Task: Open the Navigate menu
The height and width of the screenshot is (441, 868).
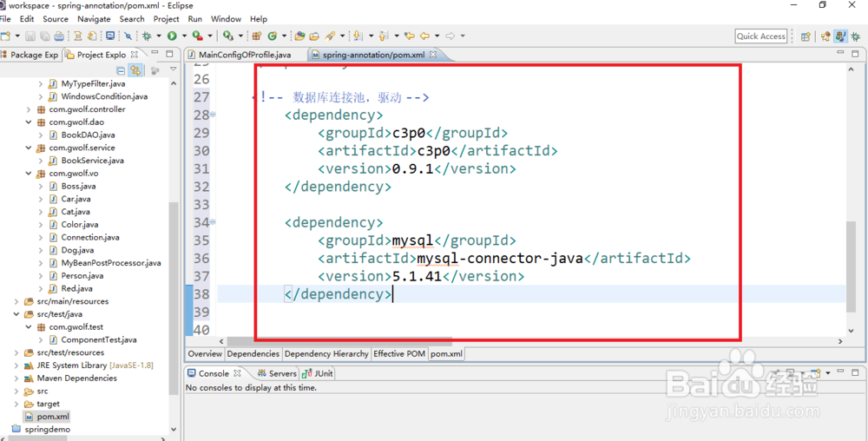Action: tap(94, 19)
